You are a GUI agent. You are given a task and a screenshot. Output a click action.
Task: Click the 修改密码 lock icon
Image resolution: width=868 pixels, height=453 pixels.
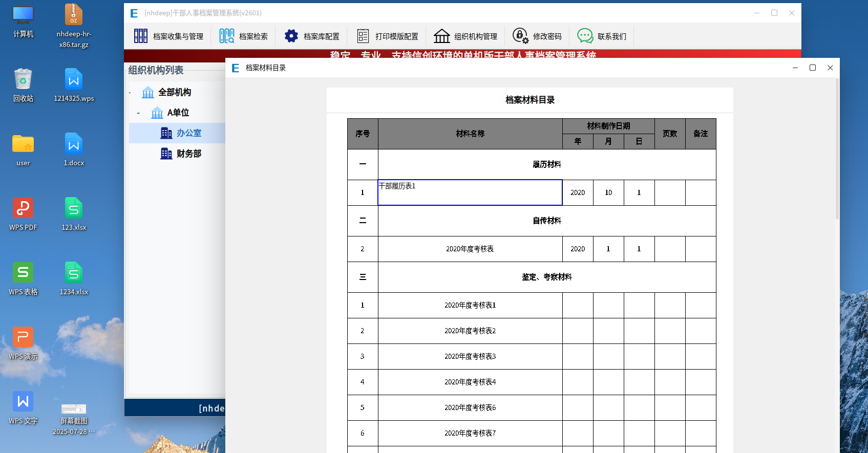(x=520, y=36)
